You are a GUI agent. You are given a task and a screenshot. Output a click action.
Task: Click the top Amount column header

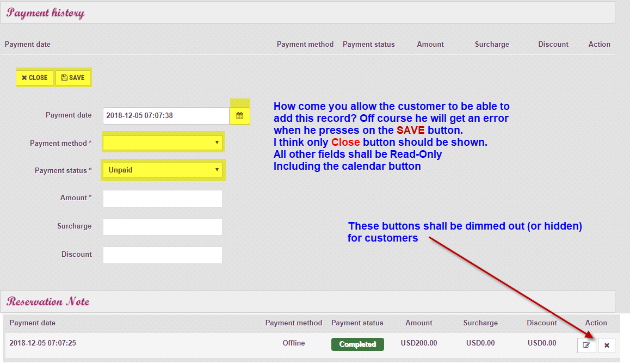pyautogui.click(x=430, y=45)
